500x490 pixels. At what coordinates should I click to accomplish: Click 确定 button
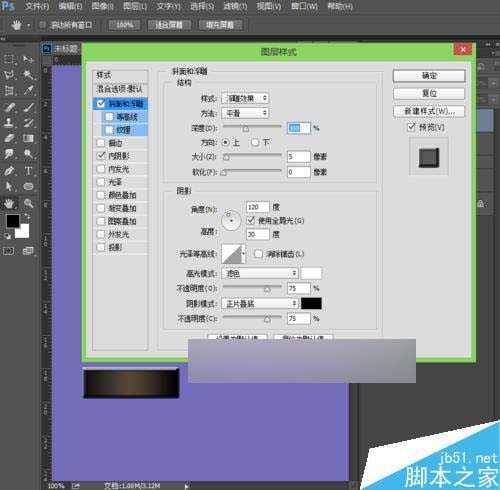[429, 76]
